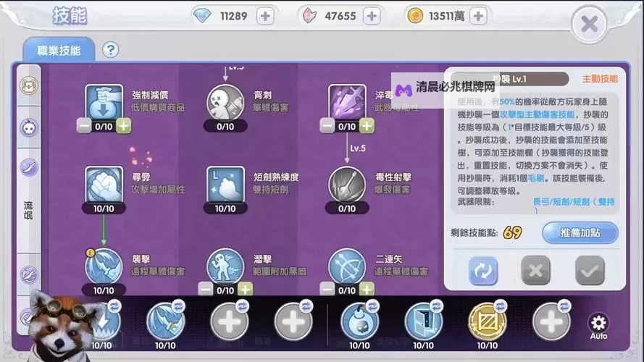This screenshot has height=362, width=644.
Task: Decrease 淬毒 skill level with minus
Action: 327,126
